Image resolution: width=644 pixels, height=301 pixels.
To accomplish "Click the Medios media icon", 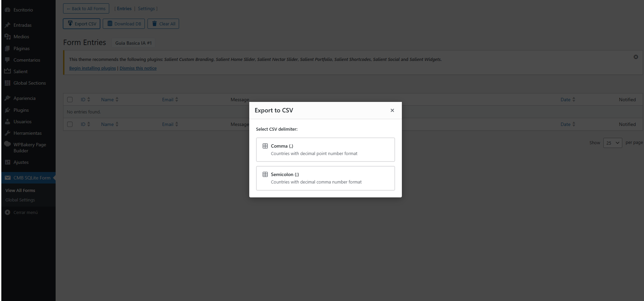I will pos(7,37).
